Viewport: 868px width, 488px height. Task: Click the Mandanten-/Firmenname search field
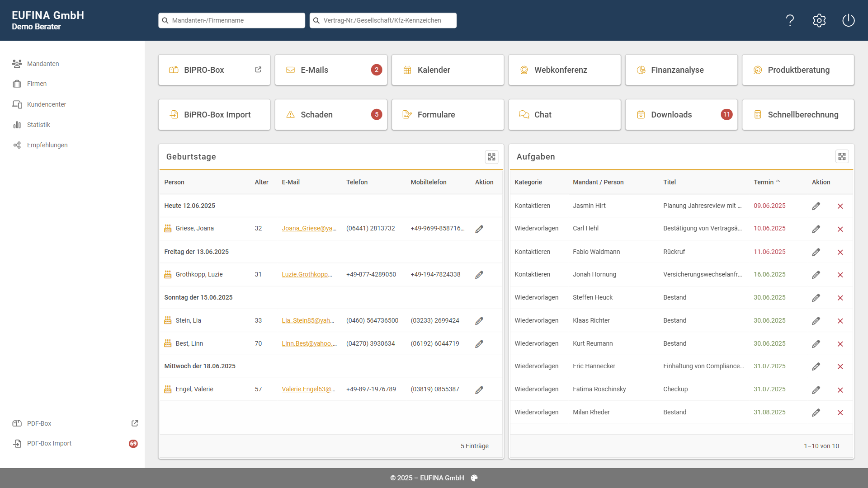coord(231,20)
